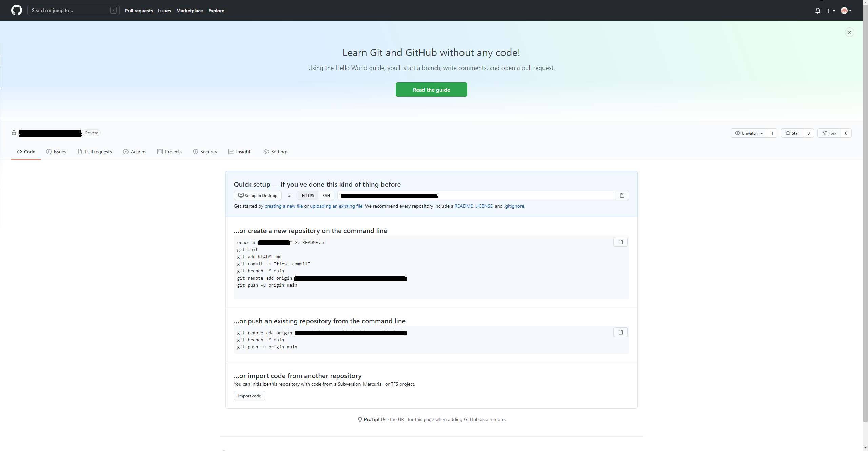
Task: Copy the push existing repository commands
Action: [620, 332]
